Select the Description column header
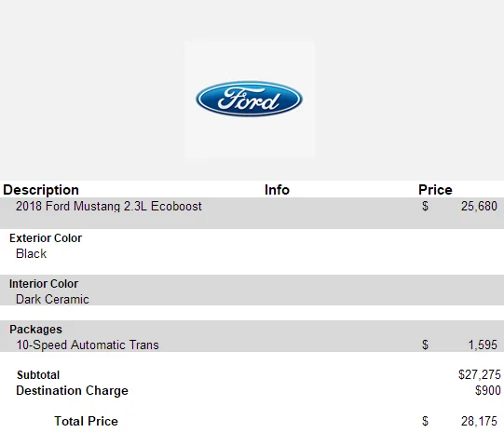The width and height of the screenshot is (504, 446). pyautogui.click(x=41, y=190)
